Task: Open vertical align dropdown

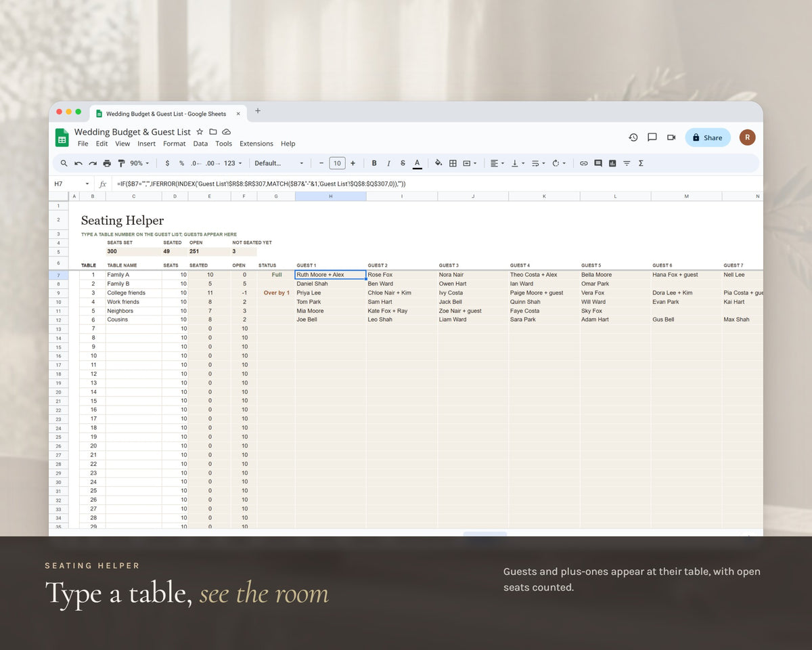Action: [517, 163]
